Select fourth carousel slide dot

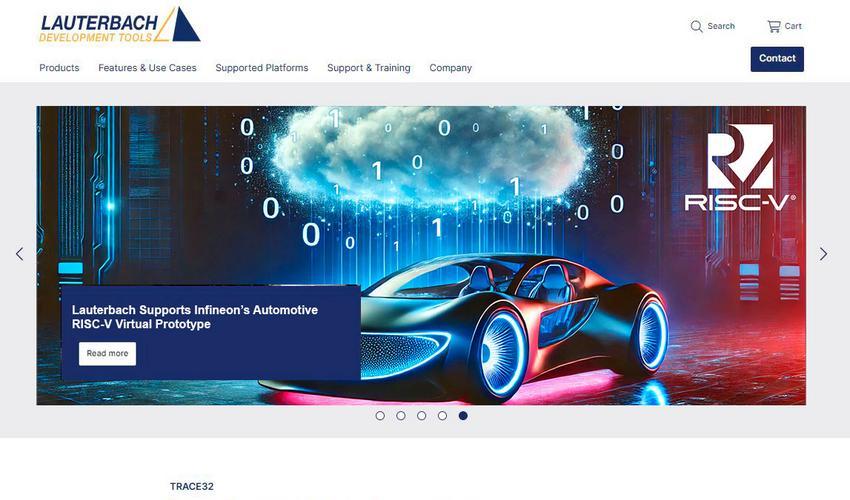pos(442,416)
